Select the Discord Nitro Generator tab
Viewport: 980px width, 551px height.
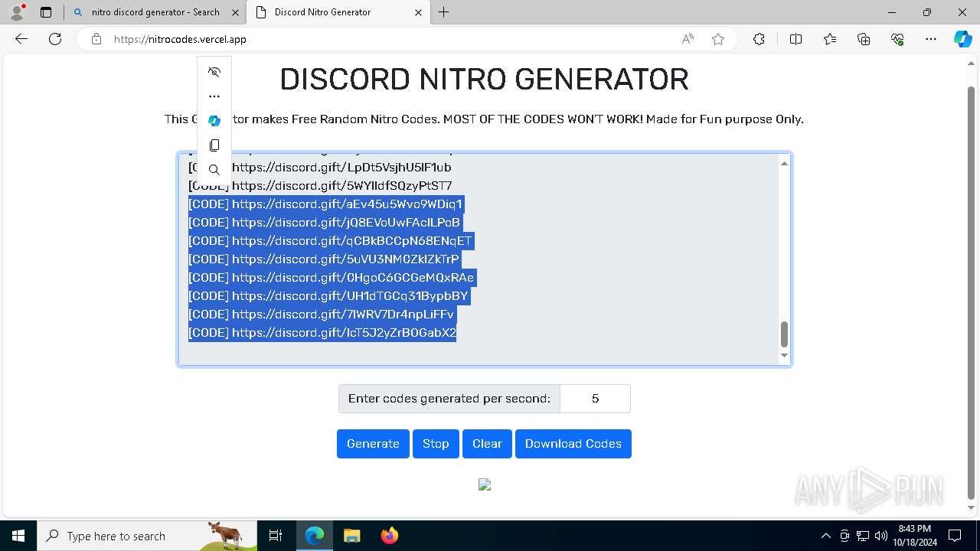tap(337, 12)
